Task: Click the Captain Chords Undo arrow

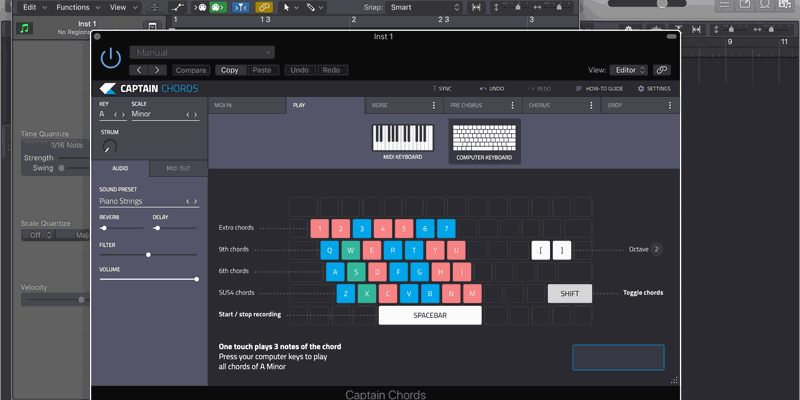Action: 491,89
